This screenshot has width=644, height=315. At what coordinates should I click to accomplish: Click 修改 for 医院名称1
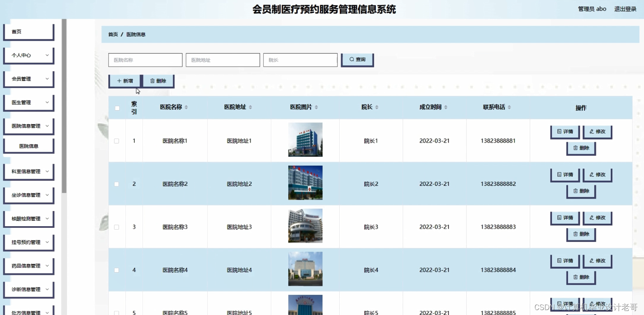(x=598, y=132)
